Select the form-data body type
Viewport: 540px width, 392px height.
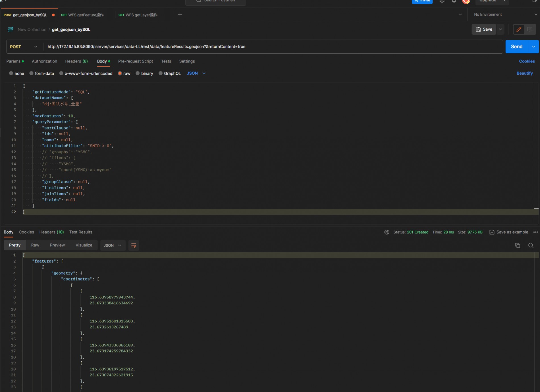[x=42, y=74]
